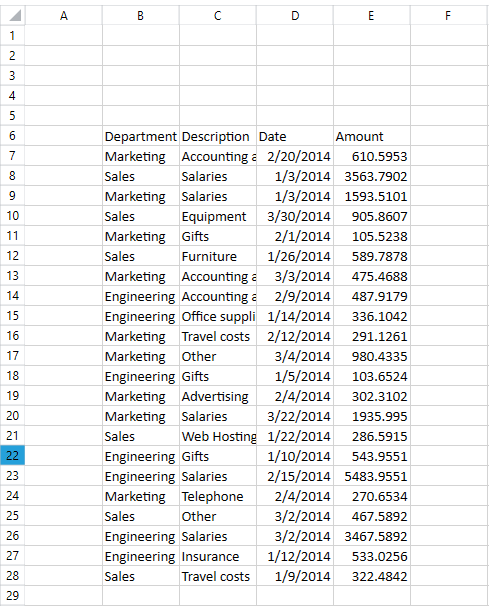The width and height of the screenshot is (489, 606).
Task: Click the Description header cell
Action: pyautogui.click(x=218, y=136)
